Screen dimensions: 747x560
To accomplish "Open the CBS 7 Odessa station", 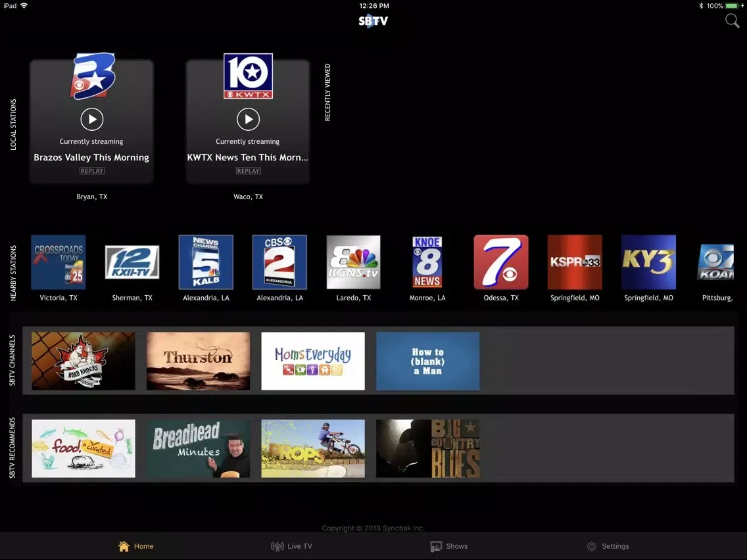I will (501, 262).
